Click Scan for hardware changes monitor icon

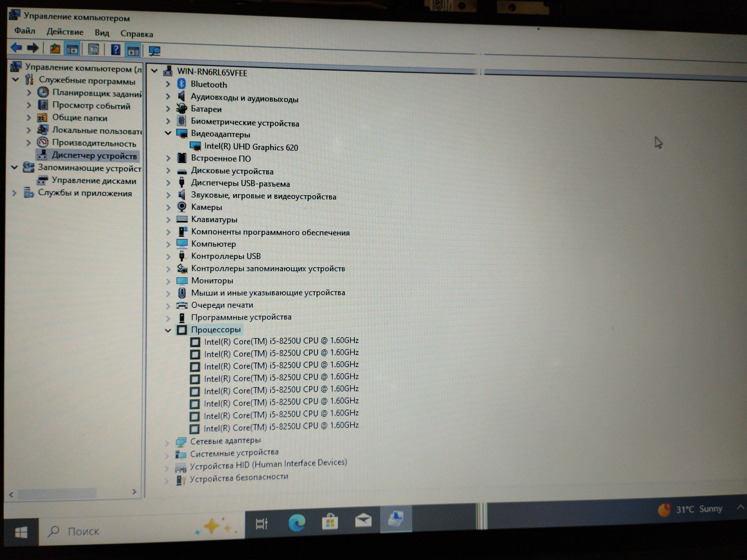point(154,51)
